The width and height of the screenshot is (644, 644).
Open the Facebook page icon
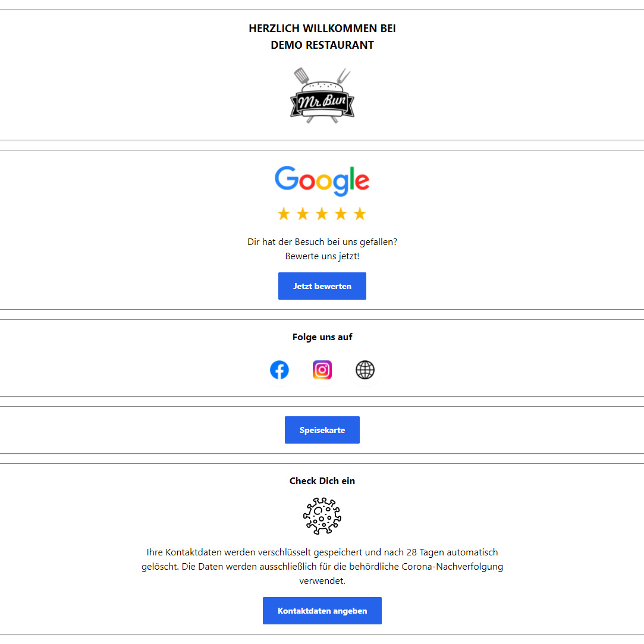click(279, 370)
